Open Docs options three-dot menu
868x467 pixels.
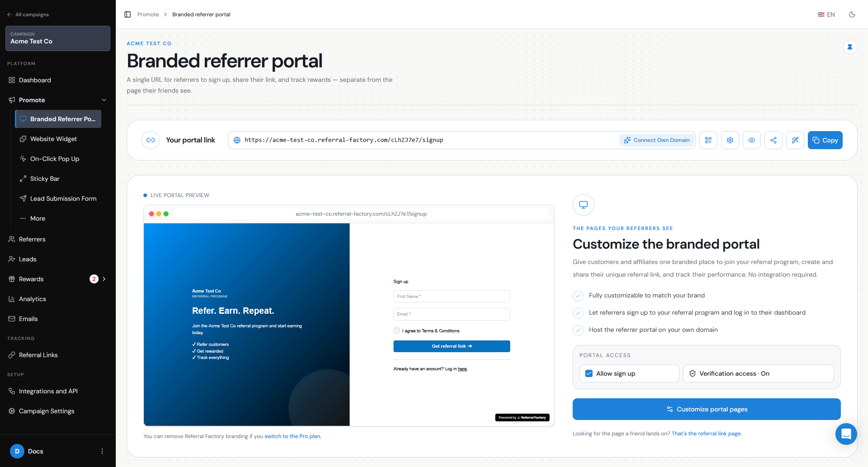point(102,451)
